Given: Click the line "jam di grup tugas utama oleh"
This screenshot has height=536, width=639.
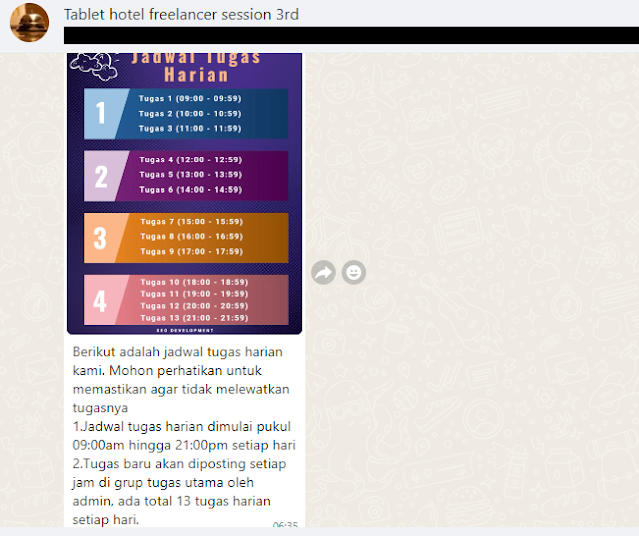Looking at the screenshot, I should (163, 483).
